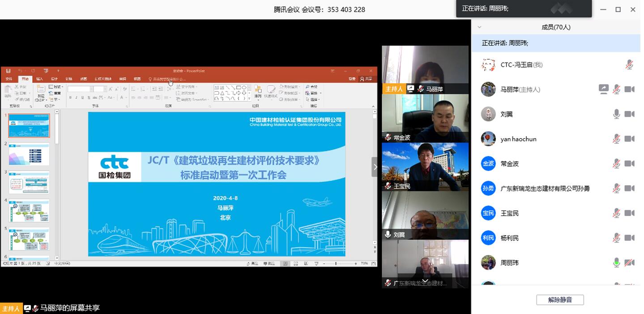The image size is (644, 314).
Task: Click camera icon in 马丽萍(主持人) member row
Action: coord(629,89)
